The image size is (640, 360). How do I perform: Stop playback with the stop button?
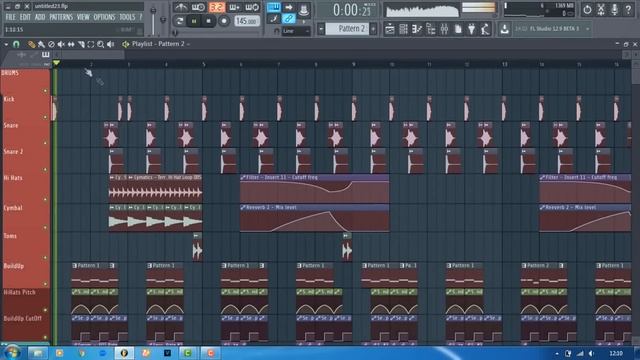[x=209, y=21]
